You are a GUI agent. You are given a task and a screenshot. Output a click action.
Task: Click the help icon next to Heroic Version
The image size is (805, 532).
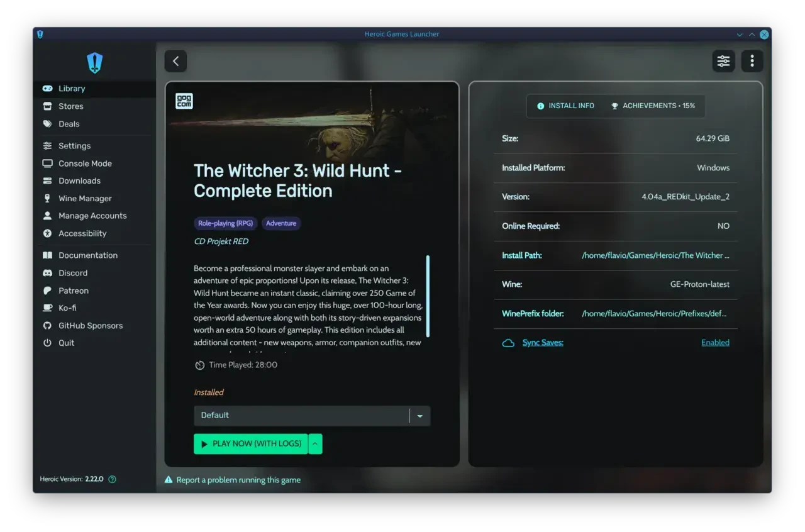(112, 479)
